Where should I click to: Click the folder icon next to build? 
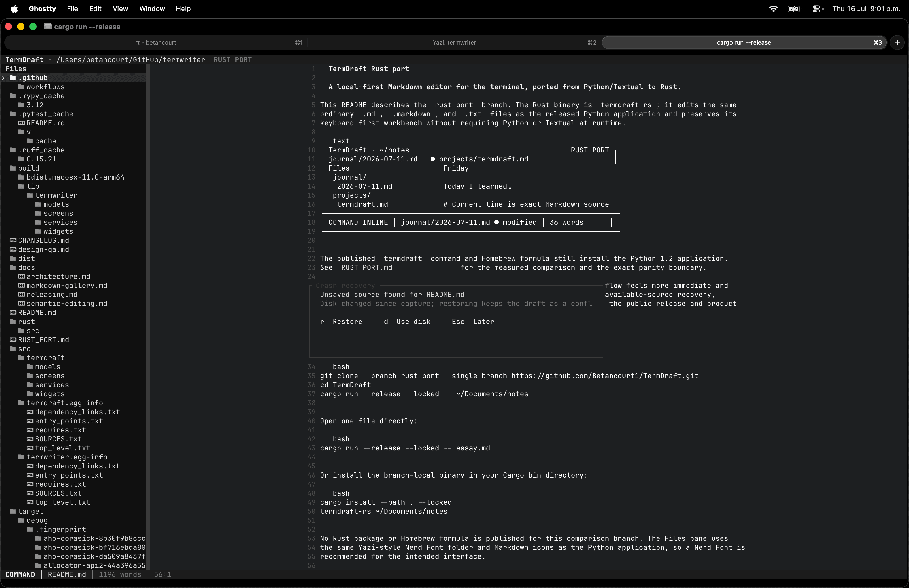(x=12, y=168)
